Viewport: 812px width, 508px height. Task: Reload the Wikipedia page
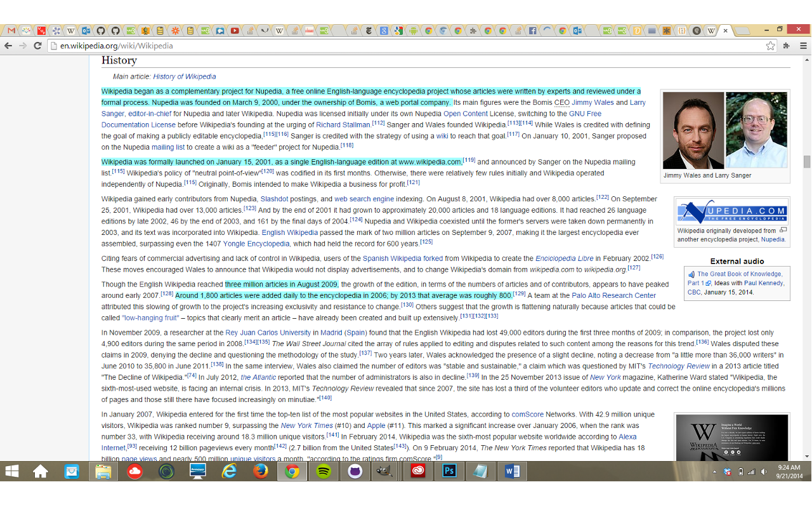click(x=38, y=46)
